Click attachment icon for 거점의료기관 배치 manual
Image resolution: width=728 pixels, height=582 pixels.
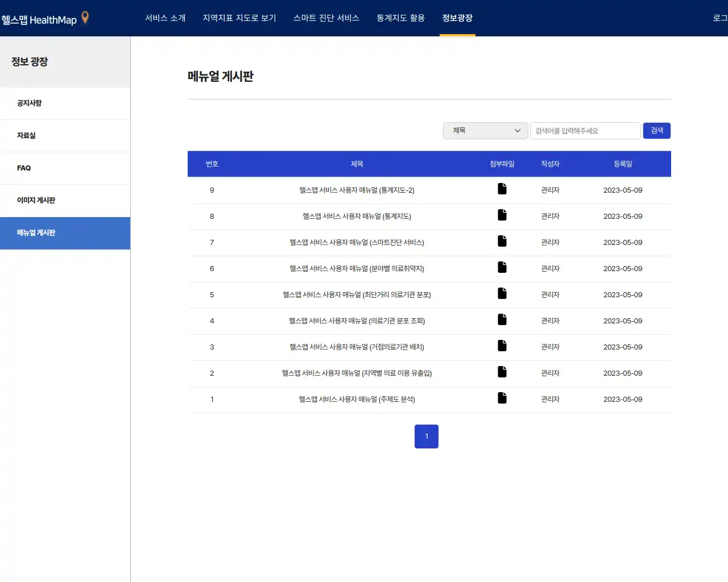(502, 346)
